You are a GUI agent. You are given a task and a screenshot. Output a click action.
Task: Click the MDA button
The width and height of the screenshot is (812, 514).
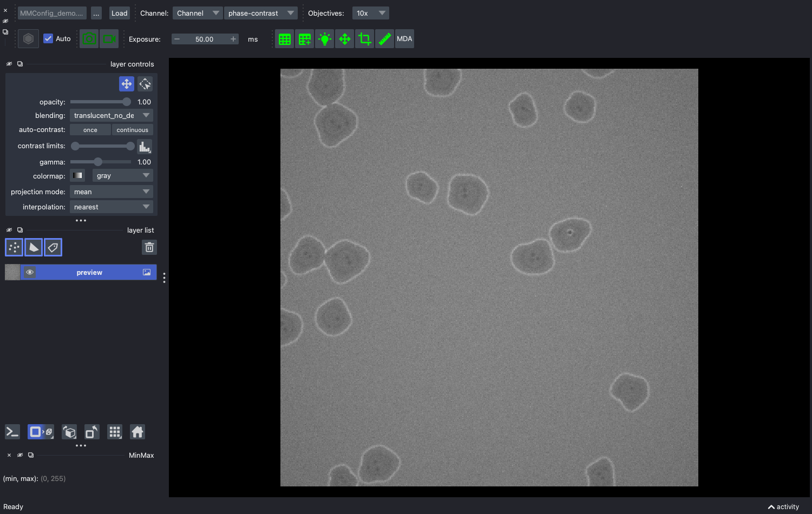(404, 39)
